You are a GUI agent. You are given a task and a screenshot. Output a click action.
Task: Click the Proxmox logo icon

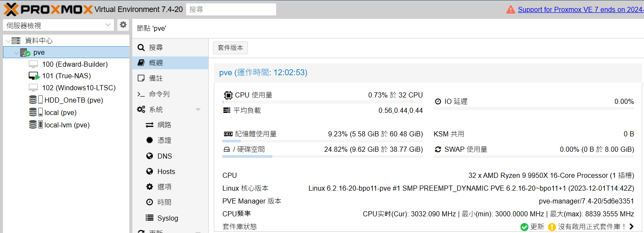point(11,9)
